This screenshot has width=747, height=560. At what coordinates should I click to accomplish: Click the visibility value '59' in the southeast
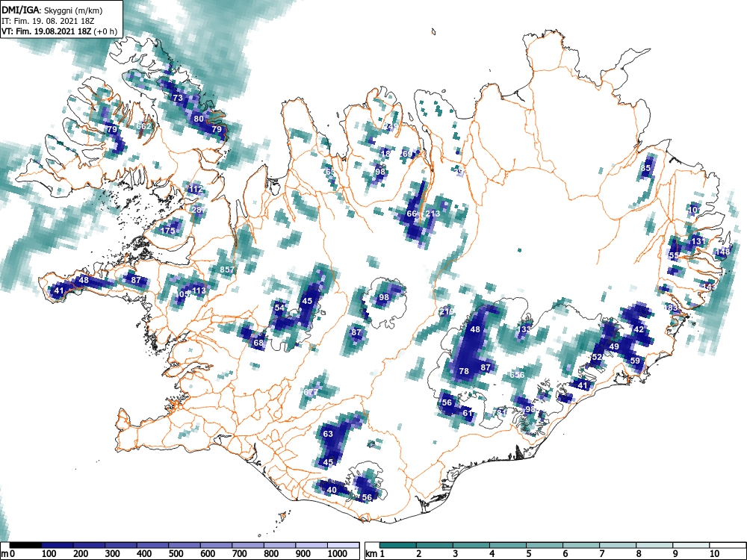click(x=635, y=361)
